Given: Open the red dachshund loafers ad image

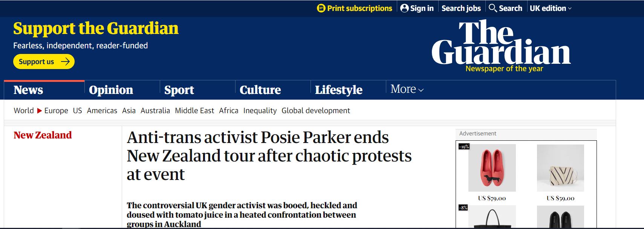Looking at the screenshot, I should click(x=492, y=168).
